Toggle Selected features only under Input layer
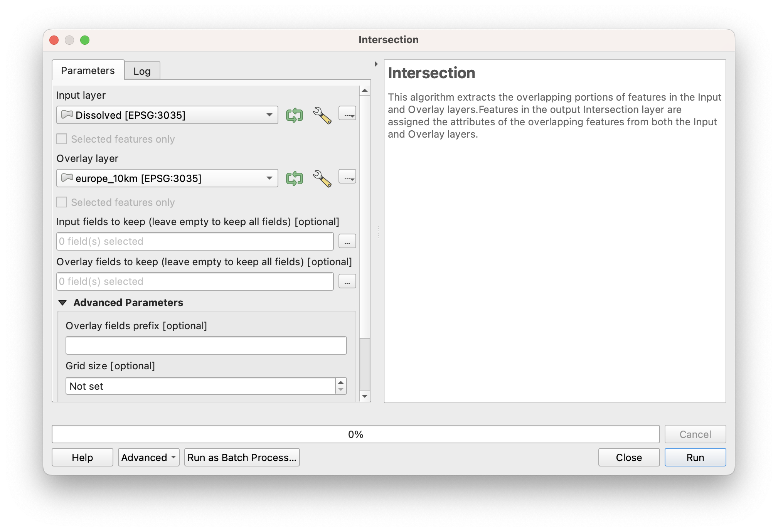 [x=62, y=139]
